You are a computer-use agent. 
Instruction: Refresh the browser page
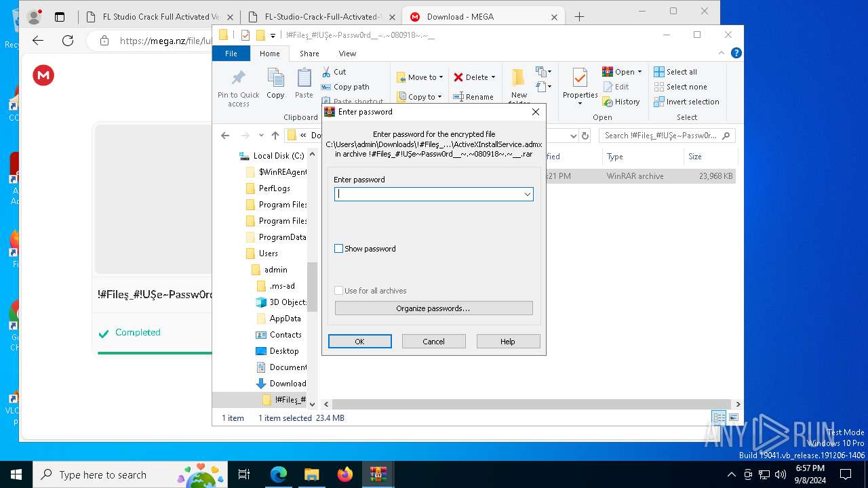(x=67, y=41)
